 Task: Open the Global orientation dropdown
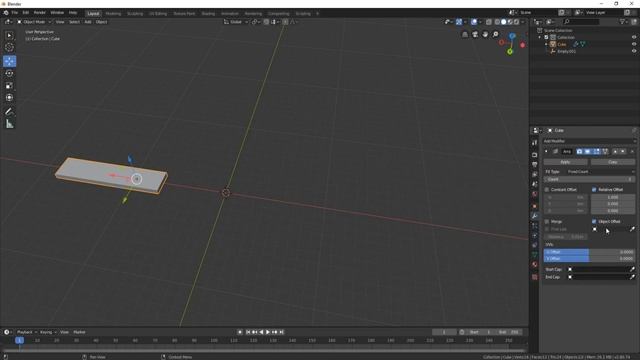(x=236, y=22)
